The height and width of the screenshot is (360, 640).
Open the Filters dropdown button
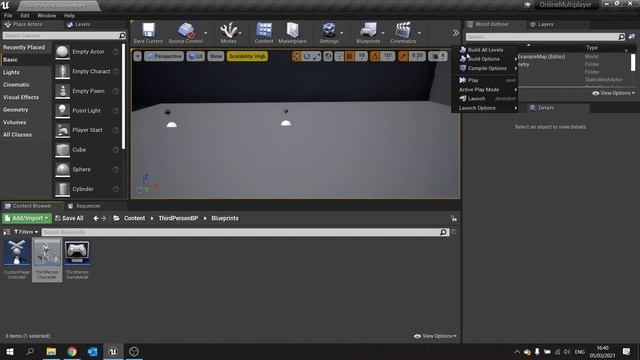point(26,232)
